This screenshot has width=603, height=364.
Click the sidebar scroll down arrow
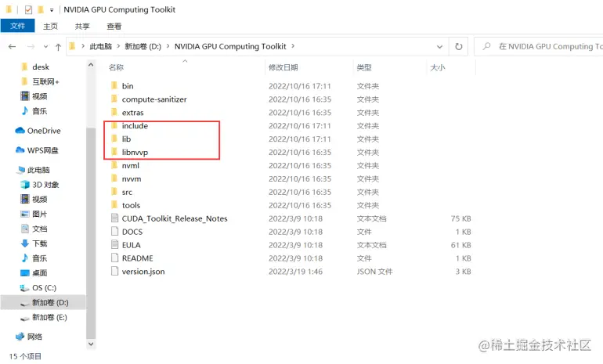[x=91, y=344]
